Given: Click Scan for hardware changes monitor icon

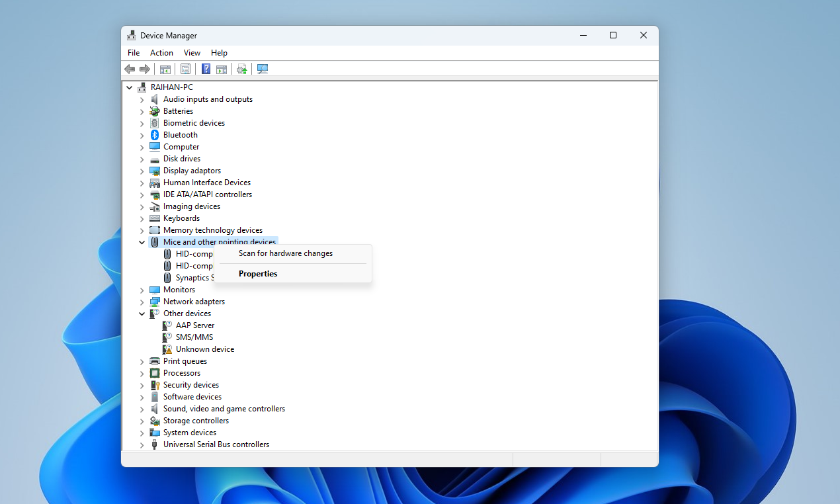Looking at the screenshot, I should (263, 69).
